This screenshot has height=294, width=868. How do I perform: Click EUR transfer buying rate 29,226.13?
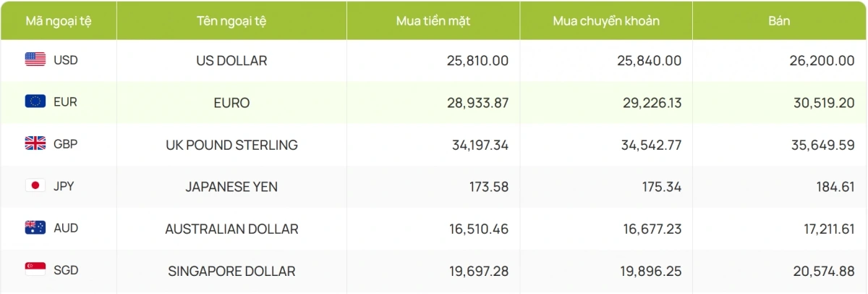point(649,103)
